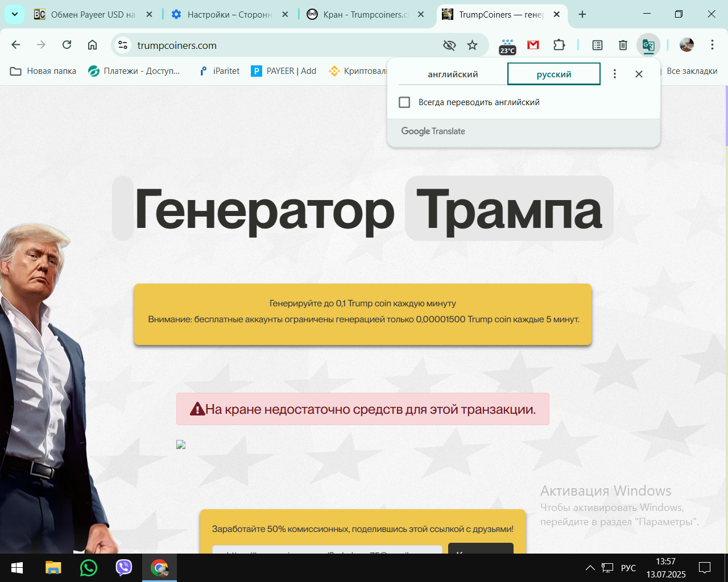Open Translate popup three-dot options menu
Screen dimensions: 728x582
coord(615,74)
